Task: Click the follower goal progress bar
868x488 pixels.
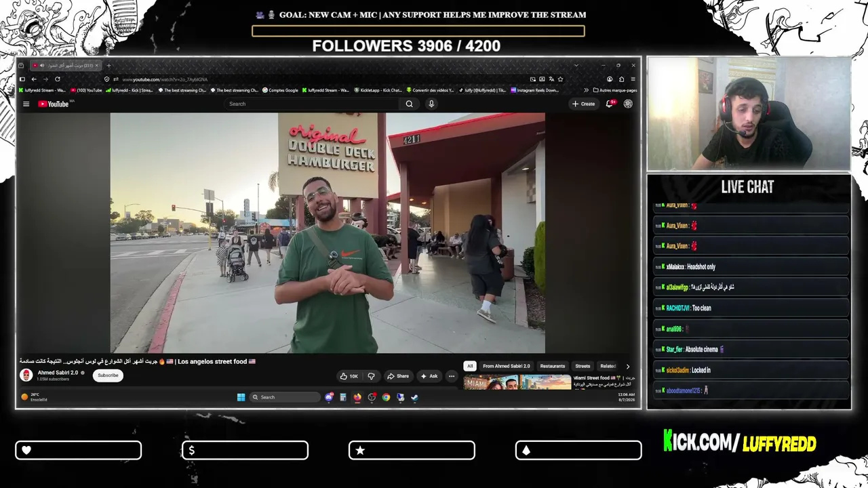Action: [x=418, y=30]
